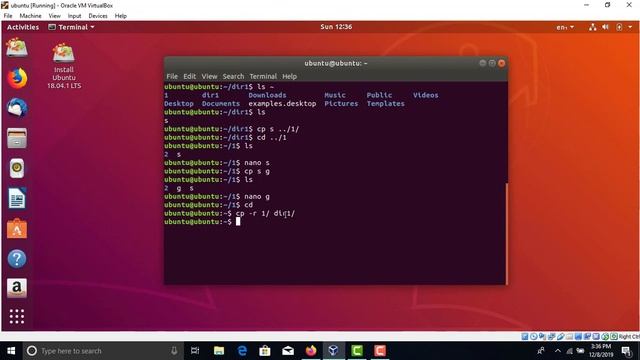Open Task View on the Windows taskbar
640x360 pixels.
click(x=195, y=351)
